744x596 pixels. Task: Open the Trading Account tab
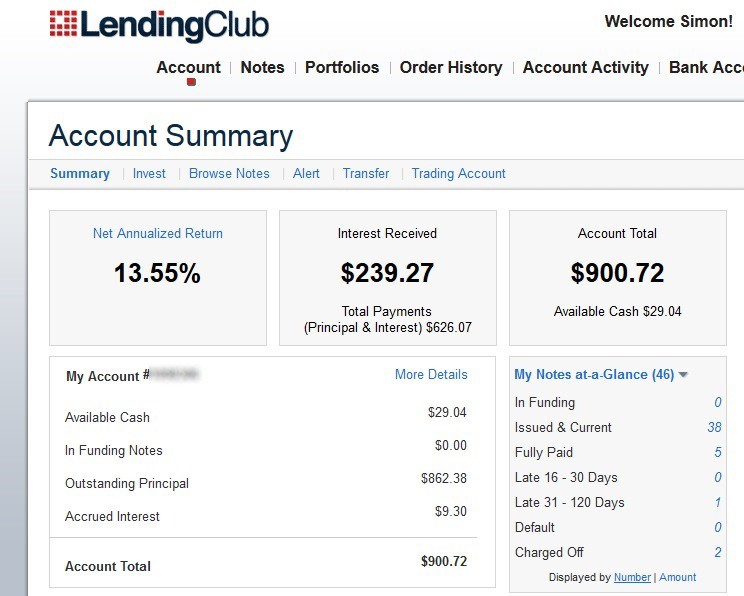pyautogui.click(x=458, y=173)
